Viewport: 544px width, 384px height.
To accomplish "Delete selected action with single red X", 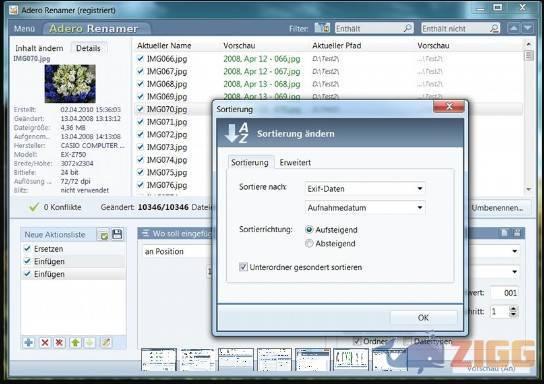I will (44, 343).
